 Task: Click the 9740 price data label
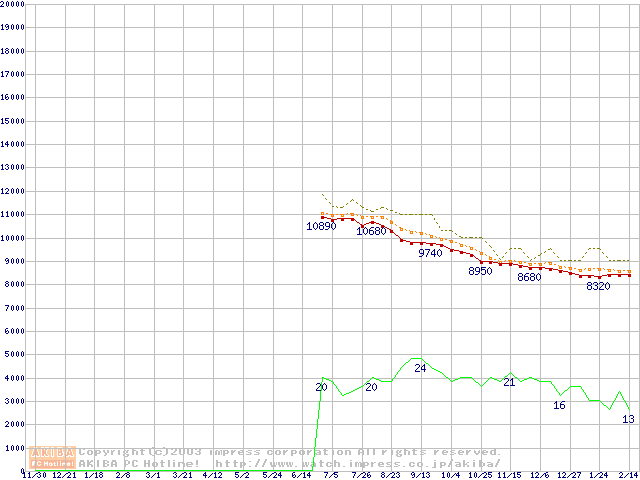tap(430, 254)
